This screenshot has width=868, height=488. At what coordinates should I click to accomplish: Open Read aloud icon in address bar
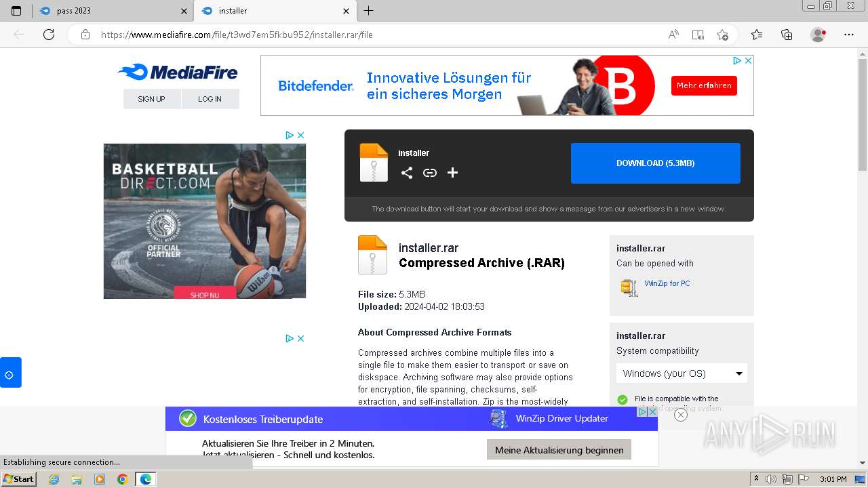point(673,35)
